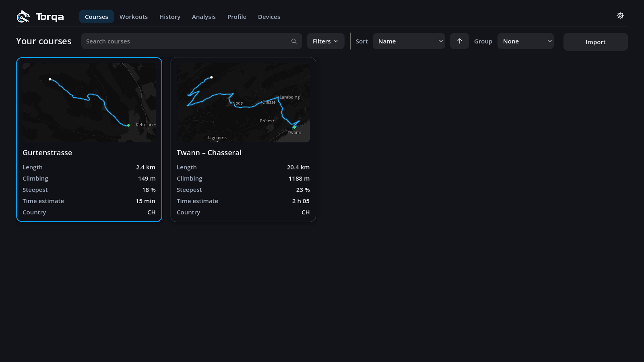
Task: Navigate to the Profile tab
Action: pyautogui.click(x=237, y=16)
